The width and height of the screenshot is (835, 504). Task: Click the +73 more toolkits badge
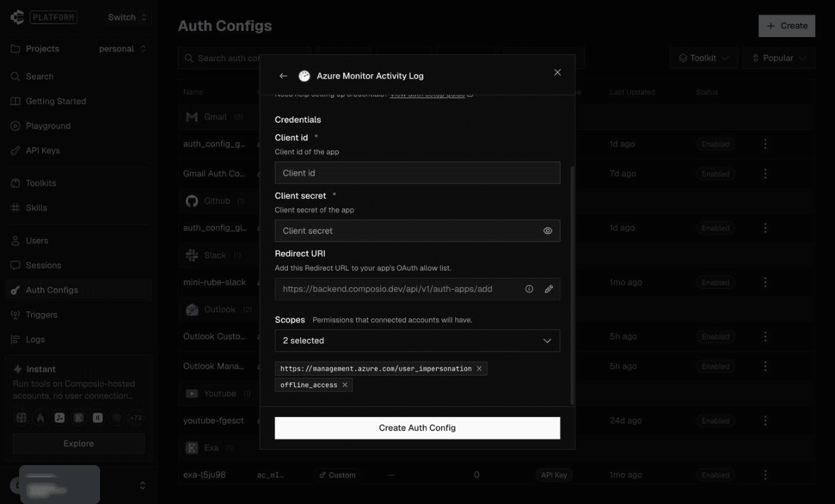[136, 418]
